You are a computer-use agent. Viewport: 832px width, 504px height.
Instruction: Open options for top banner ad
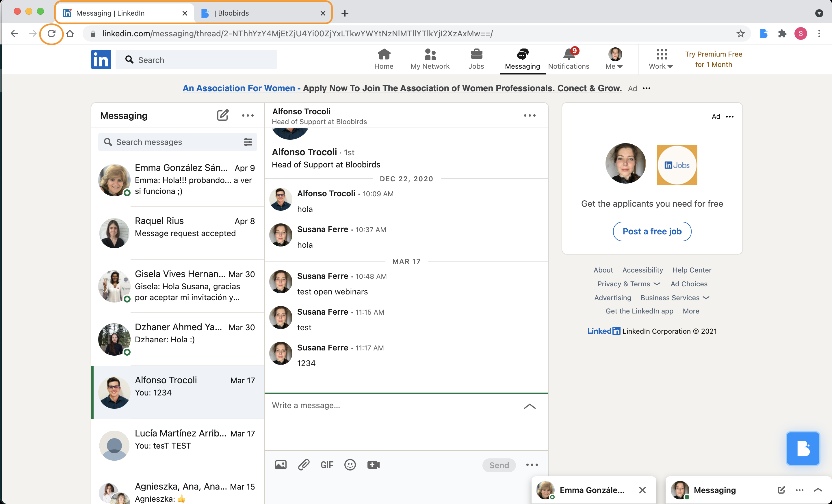(646, 88)
